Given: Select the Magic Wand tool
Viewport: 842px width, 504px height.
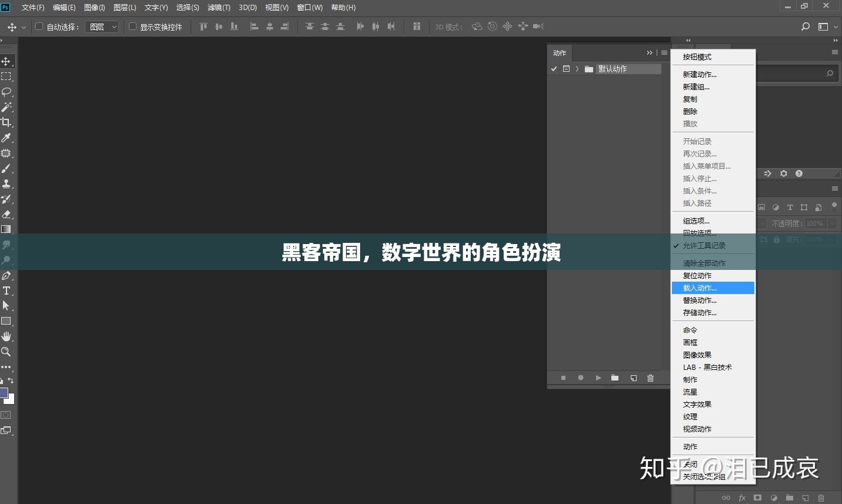Looking at the screenshot, I should (6, 107).
